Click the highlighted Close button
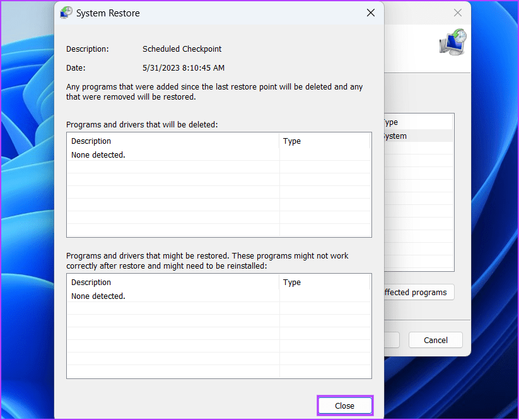Image resolution: width=519 pixels, height=420 pixels. 344,405
